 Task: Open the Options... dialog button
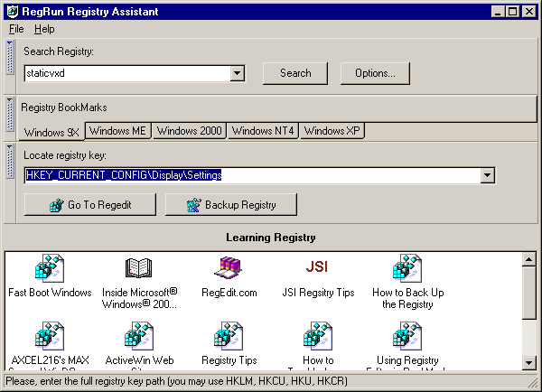375,73
